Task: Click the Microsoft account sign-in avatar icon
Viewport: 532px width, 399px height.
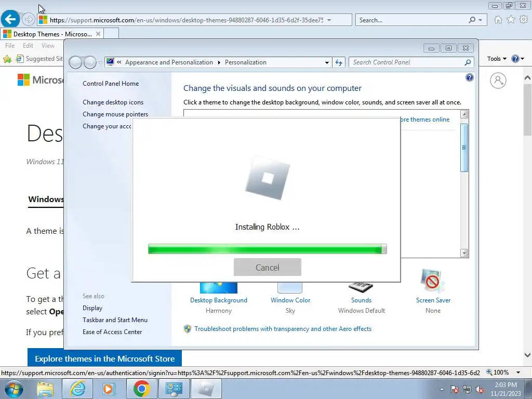Action: coord(498,81)
